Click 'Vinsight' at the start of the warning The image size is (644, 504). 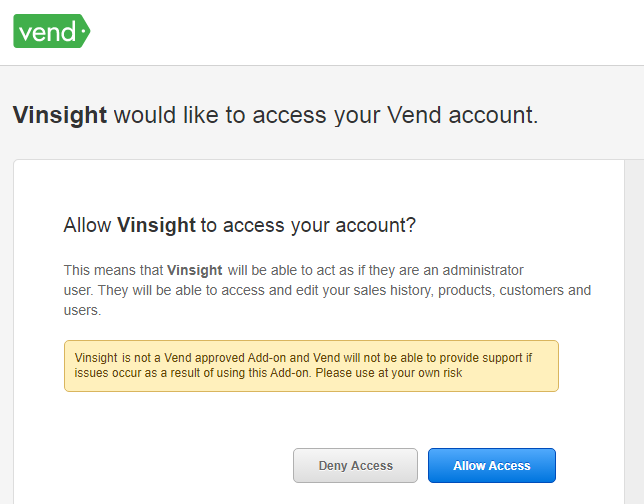click(96, 358)
